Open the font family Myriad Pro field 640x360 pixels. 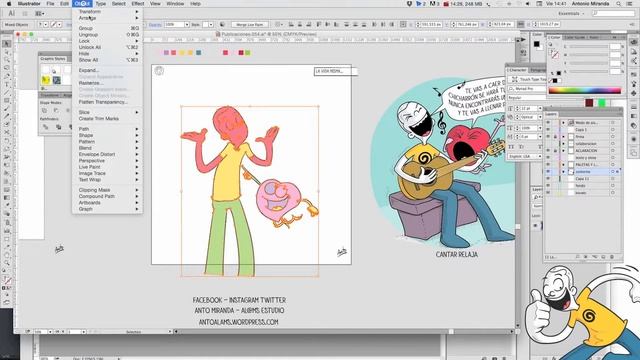pyautogui.click(x=527, y=89)
